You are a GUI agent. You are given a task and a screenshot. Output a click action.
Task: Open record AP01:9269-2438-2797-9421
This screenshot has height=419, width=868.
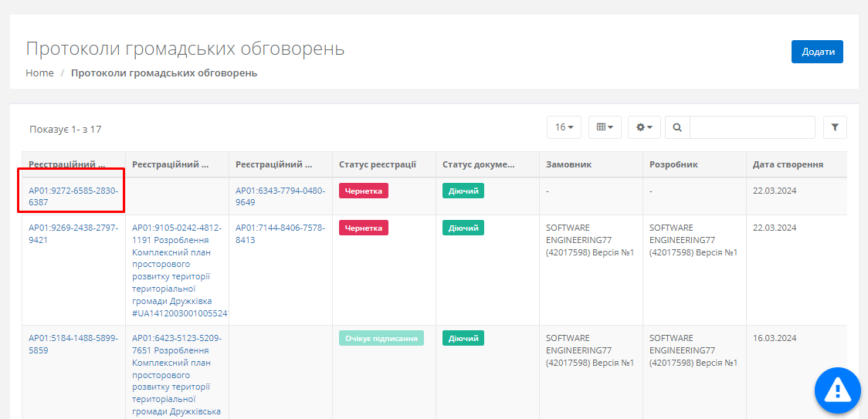[x=73, y=234]
